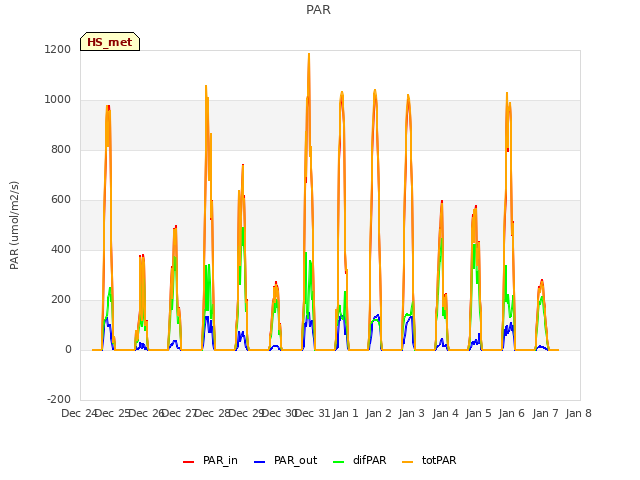
Task: Click the 1000 y-axis tick label
Action: pyautogui.click(x=58, y=100)
